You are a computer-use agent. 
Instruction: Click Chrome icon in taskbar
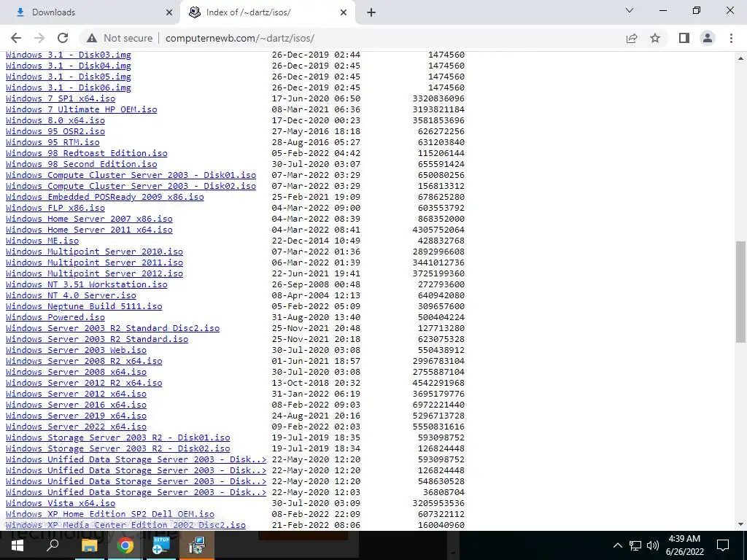(125, 545)
